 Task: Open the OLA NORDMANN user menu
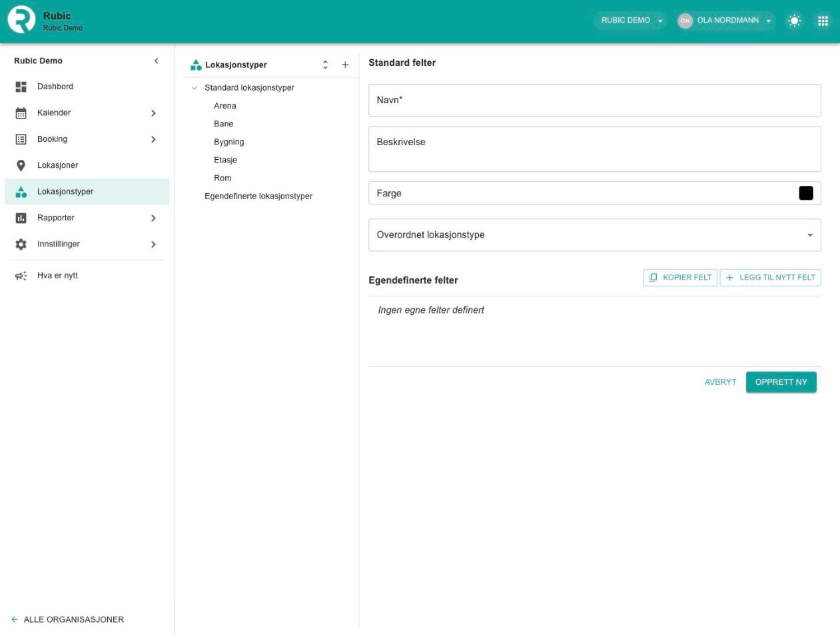(726, 21)
